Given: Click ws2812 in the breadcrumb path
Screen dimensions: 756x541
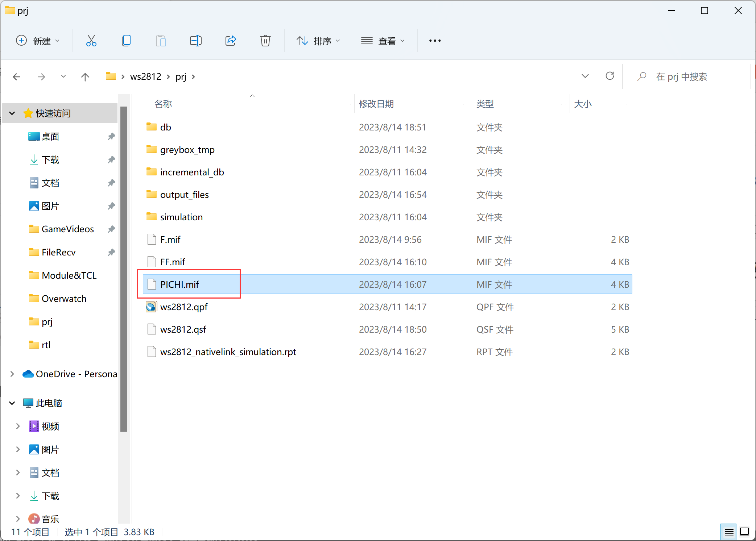Looking at the screenshot, I should [146, 77].
